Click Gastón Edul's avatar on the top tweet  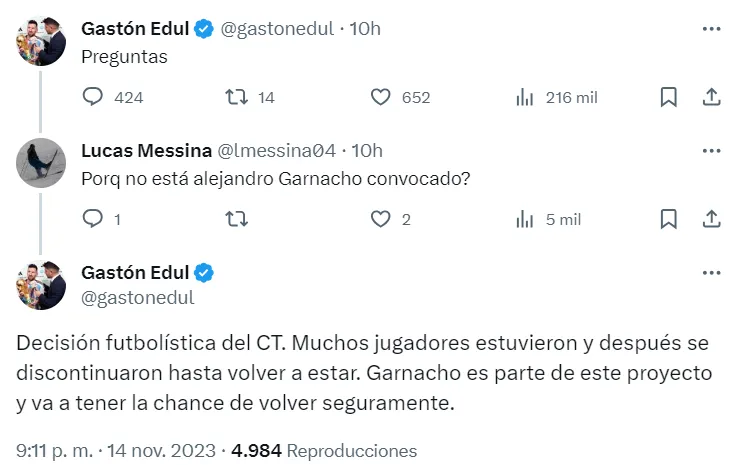(x=41, y=42)
